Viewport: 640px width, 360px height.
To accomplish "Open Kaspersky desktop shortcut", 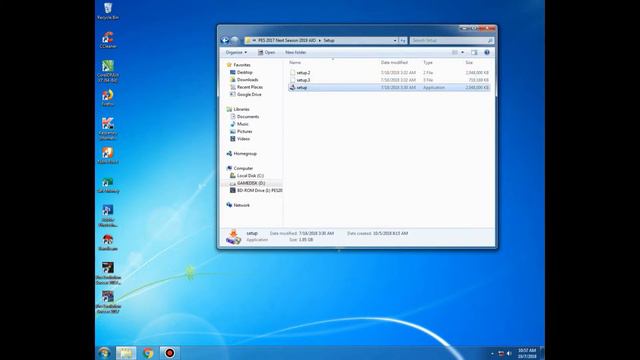I will 108,129.
